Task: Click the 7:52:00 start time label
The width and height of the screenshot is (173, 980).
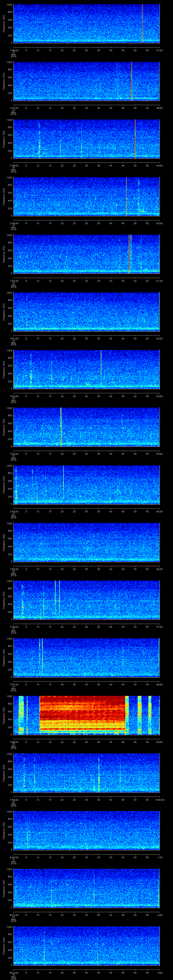Action: (x=14, y=396)
